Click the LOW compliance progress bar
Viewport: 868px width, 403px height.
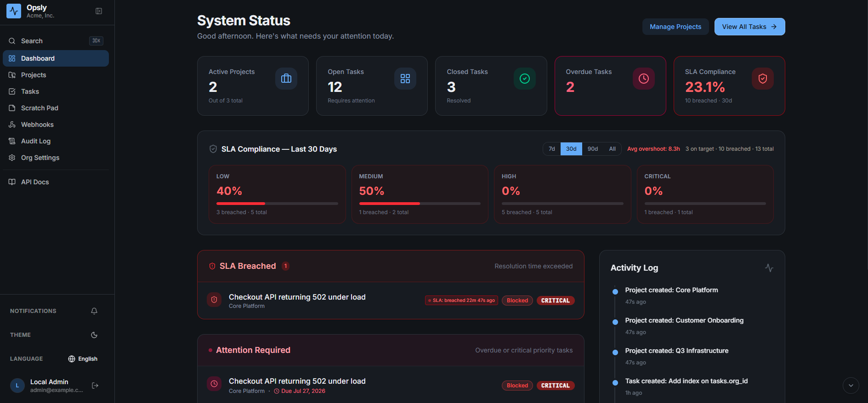point(277,204)
